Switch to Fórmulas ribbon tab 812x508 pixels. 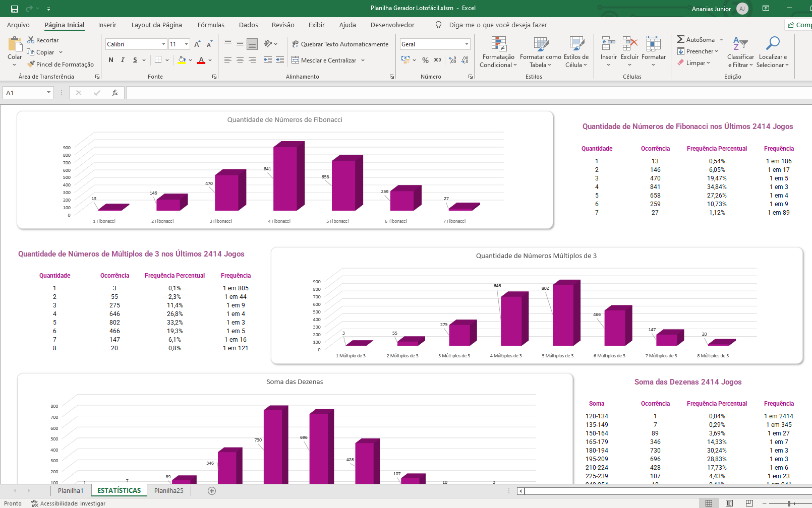tap(211, 25)
